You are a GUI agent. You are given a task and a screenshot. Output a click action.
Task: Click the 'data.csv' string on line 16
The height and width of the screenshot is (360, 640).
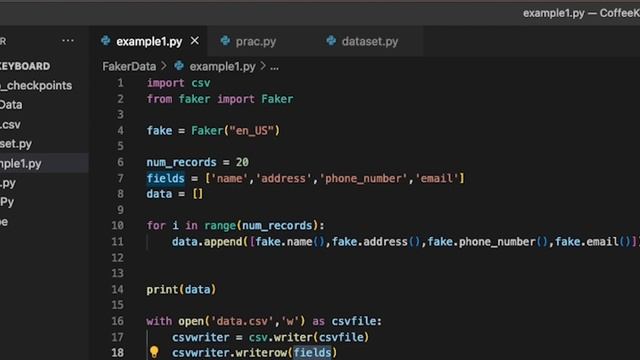[242, 322]
